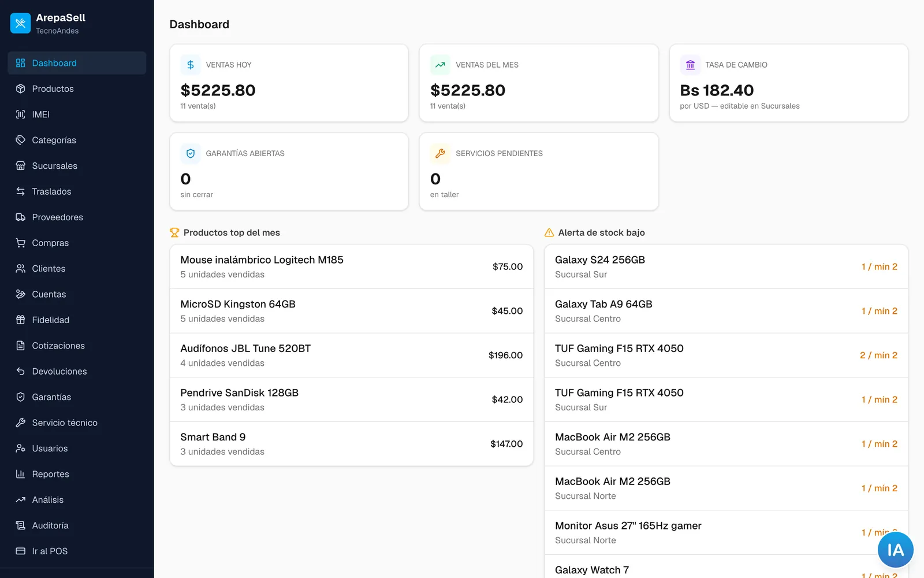Open Monitor Asus 27" 165Hz gamer alert

(726, 532)
